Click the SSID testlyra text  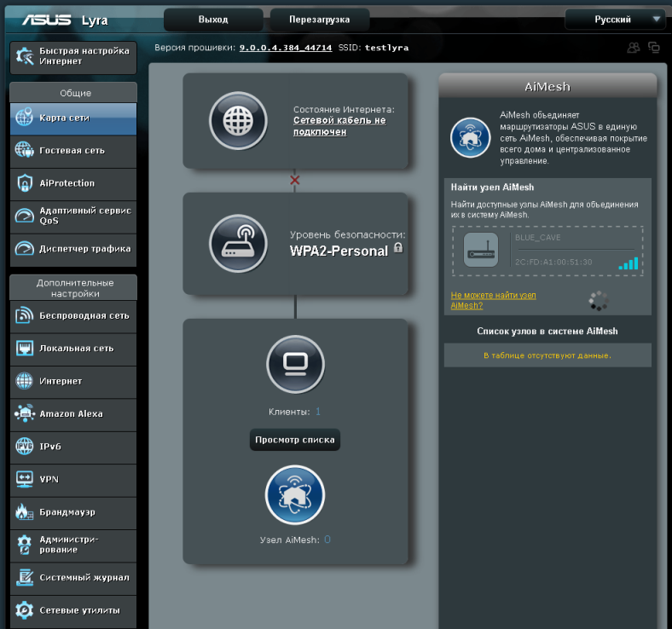point(386,48)
